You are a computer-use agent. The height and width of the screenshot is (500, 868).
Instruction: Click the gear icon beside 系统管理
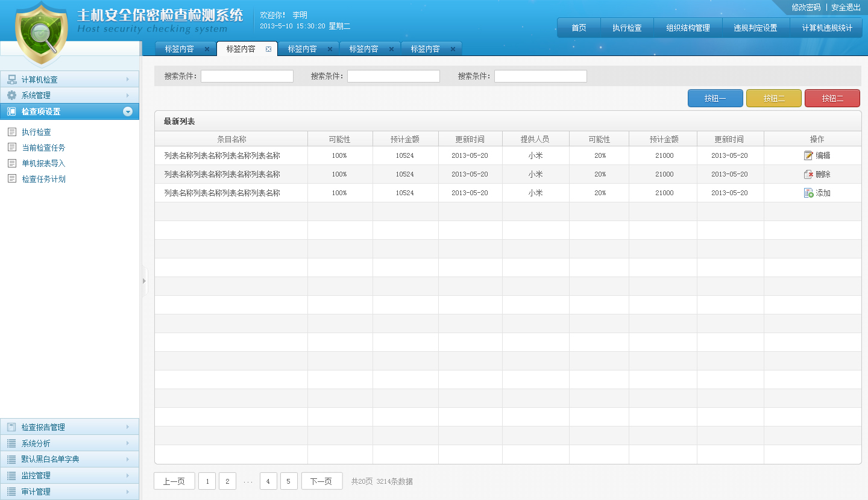pos(11,95)
